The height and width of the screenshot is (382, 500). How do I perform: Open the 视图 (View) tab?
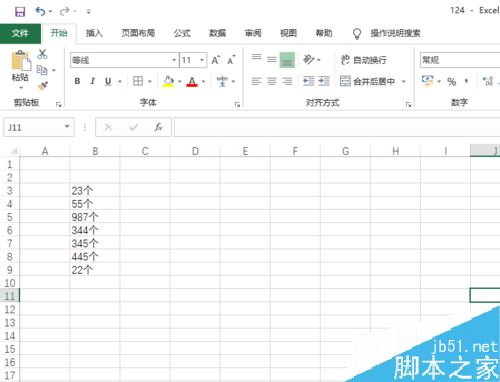[x=288, y=33]
